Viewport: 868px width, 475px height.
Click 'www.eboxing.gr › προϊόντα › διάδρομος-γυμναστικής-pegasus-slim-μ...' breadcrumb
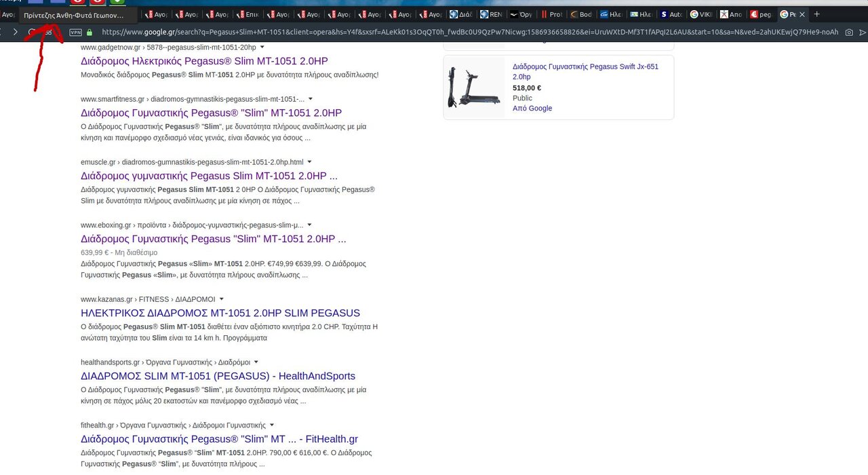192,225
